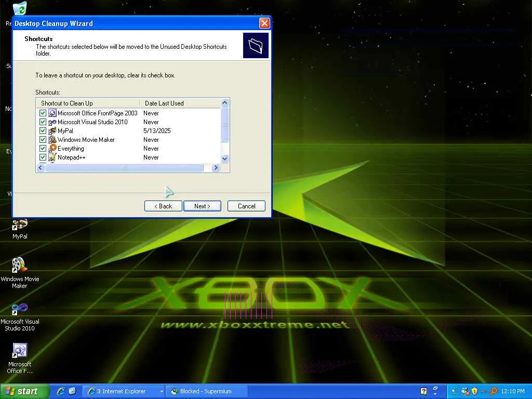Select MyPal row text in list
The image size is (532, 399).
point(65,130)
